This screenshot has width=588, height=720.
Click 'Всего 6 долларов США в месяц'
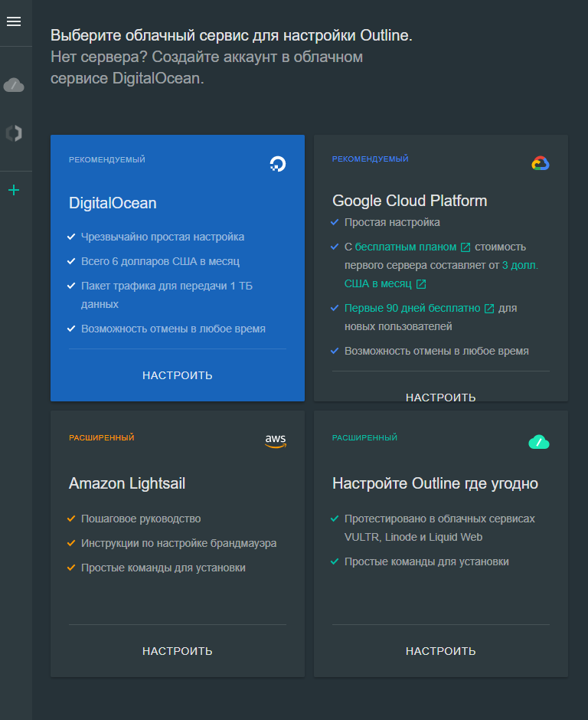(x=160, y=261)
